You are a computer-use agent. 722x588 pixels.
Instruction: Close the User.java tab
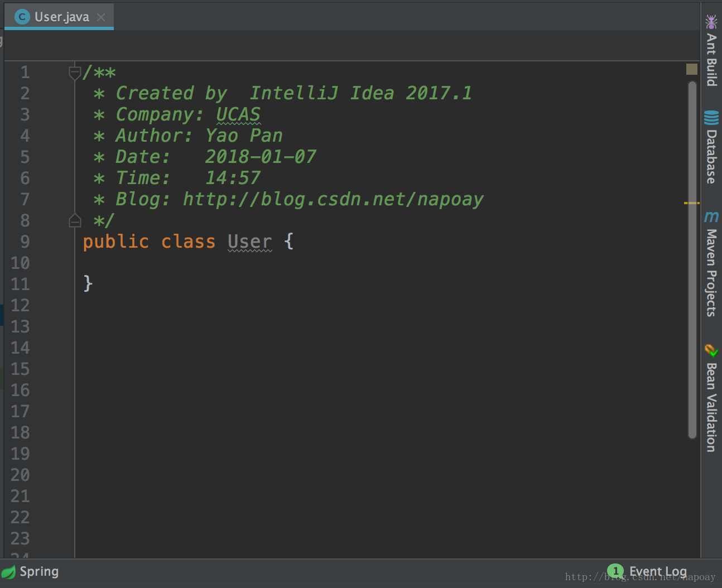tap(101, 17)
